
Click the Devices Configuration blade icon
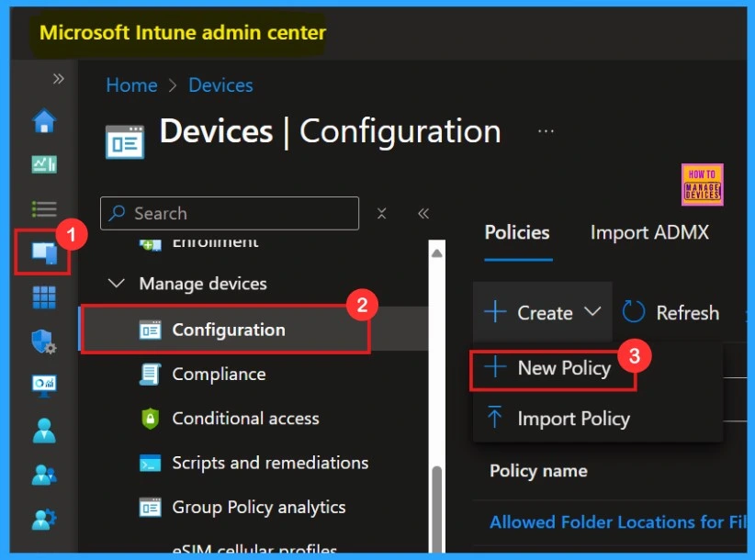(125, 142)
